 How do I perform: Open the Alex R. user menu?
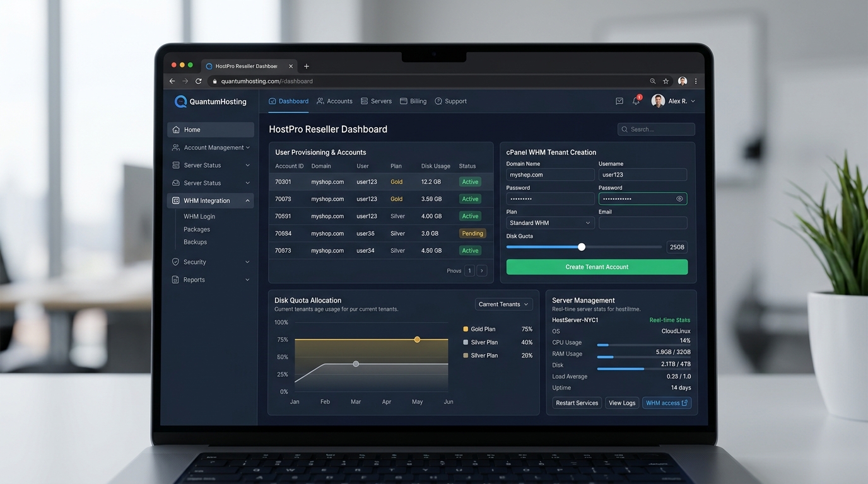[x=673, y=101]
